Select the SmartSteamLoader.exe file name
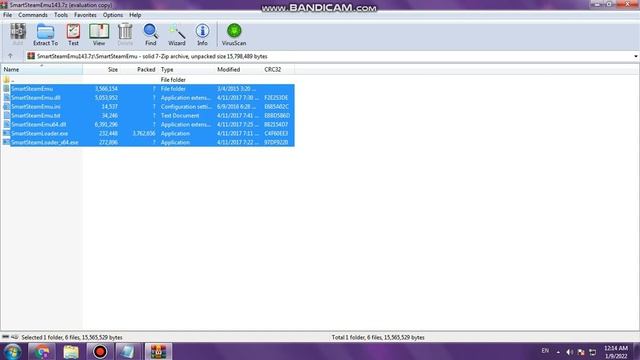Viewport: 640px width, 360px height. [40, 133]
